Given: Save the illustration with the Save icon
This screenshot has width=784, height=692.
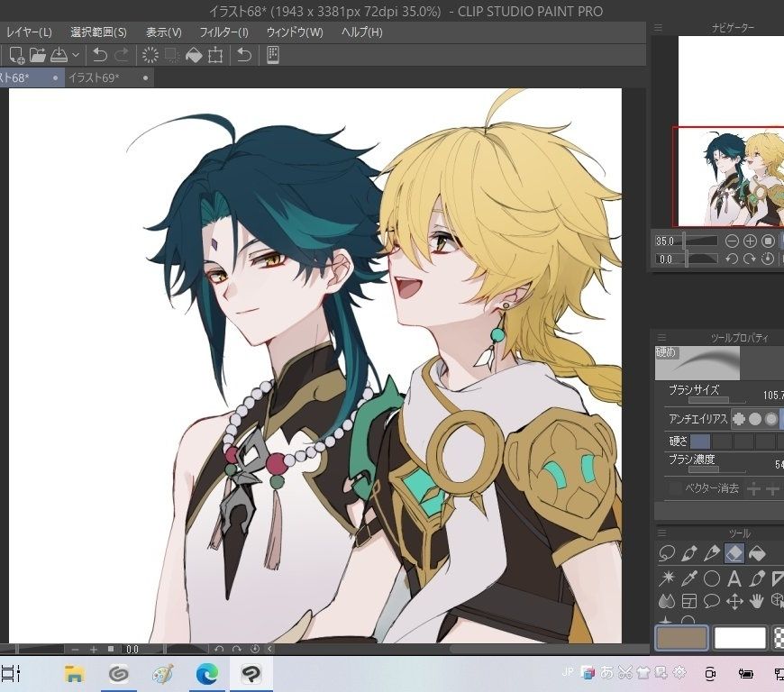Looking at the screenshot, I should [59, 55].
